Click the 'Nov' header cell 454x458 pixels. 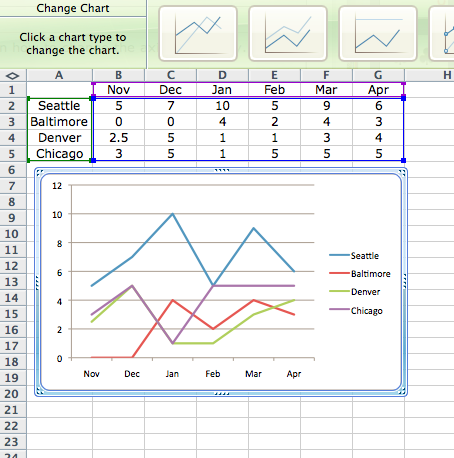tap(118, 90)
